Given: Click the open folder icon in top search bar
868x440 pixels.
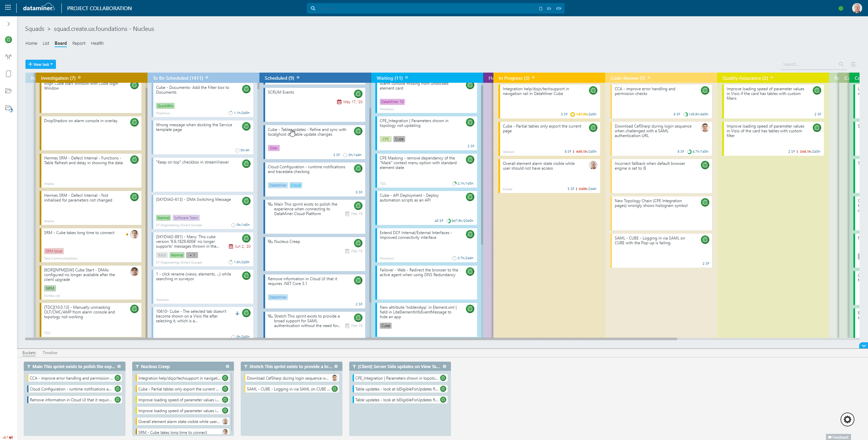Looking at the screenshot, I should pos(549,8).
